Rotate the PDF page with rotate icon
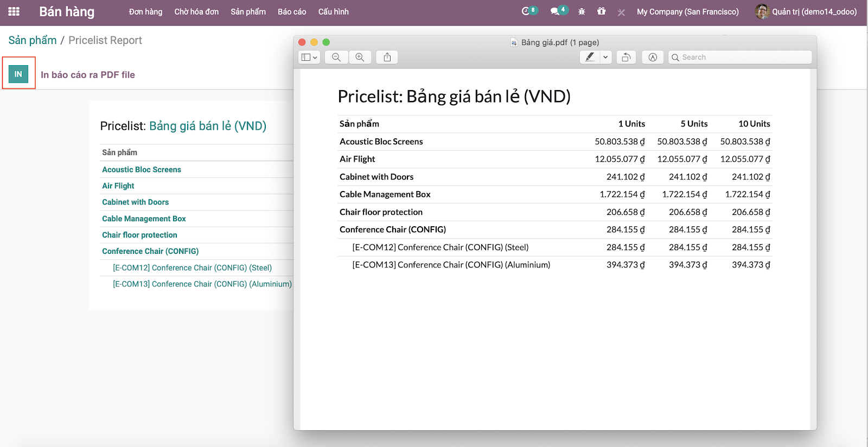The width and height of the screenshot is (868, 447). click(x=626, y=58)
